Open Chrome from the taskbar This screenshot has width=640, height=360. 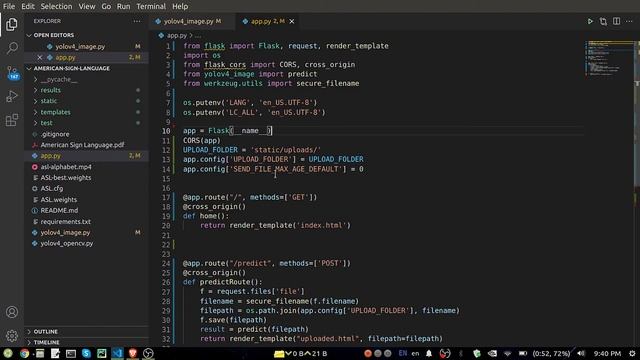[24, 353]
